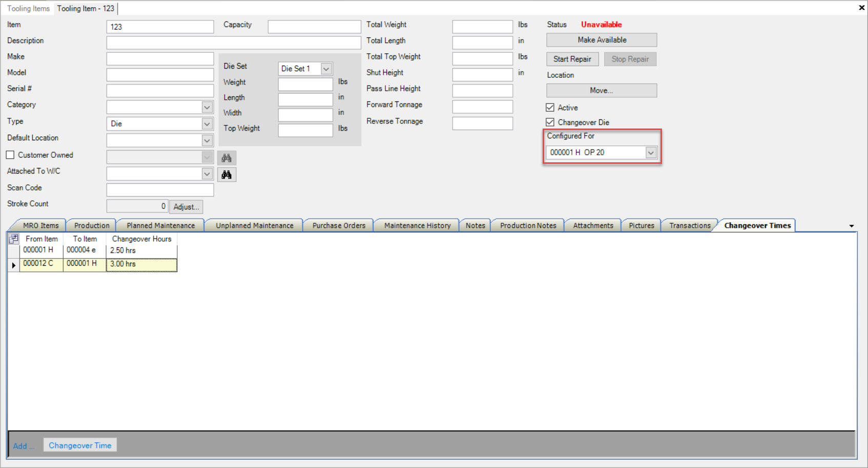This screenshot has height=468, width=868.
Task: Select the 3.00 hrs changeover cell
Action: point(141,265)
